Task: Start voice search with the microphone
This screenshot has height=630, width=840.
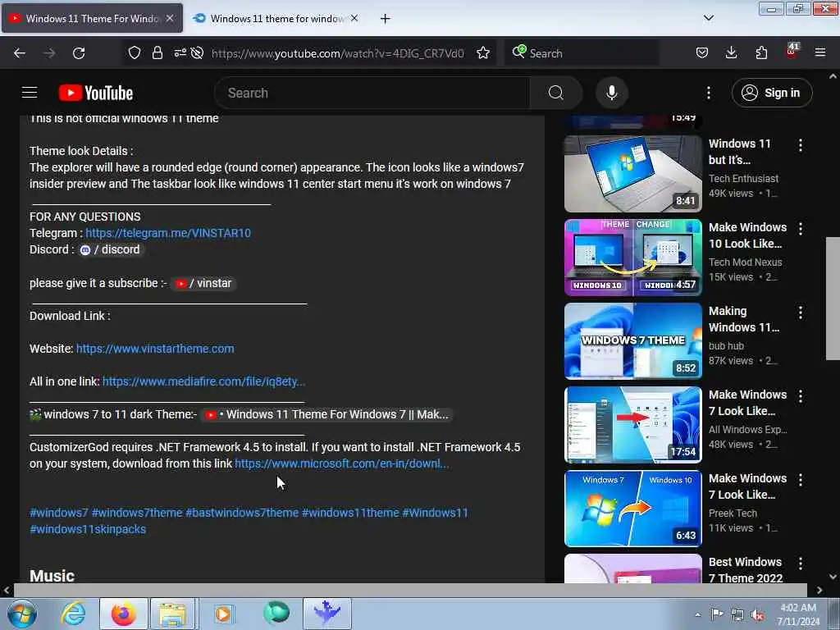Action: 612,93
